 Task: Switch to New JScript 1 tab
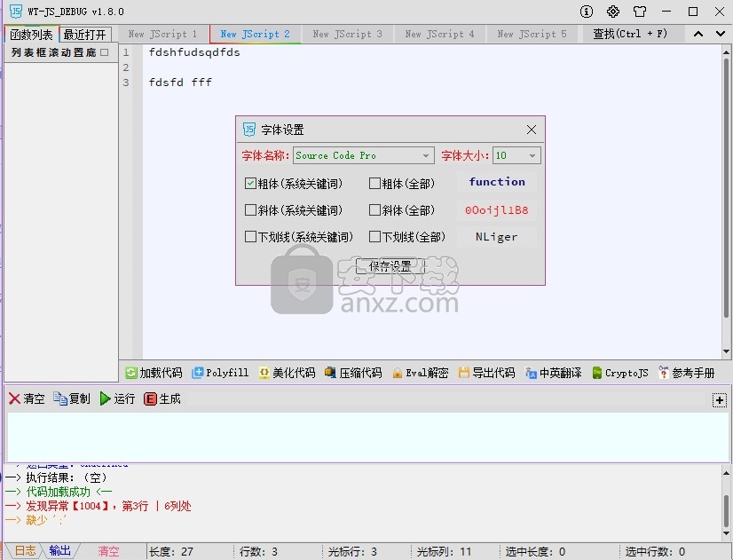[x=162, y=34]
